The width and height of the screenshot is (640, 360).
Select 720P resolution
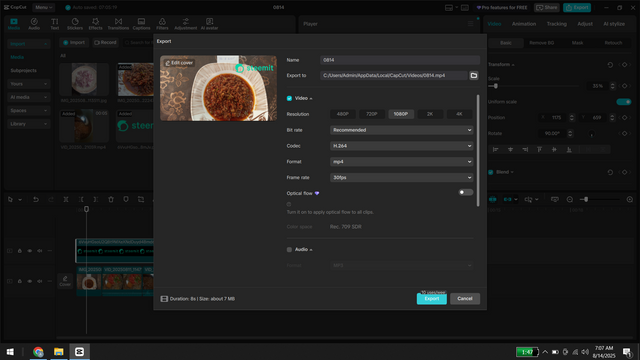tap(371, 114)
